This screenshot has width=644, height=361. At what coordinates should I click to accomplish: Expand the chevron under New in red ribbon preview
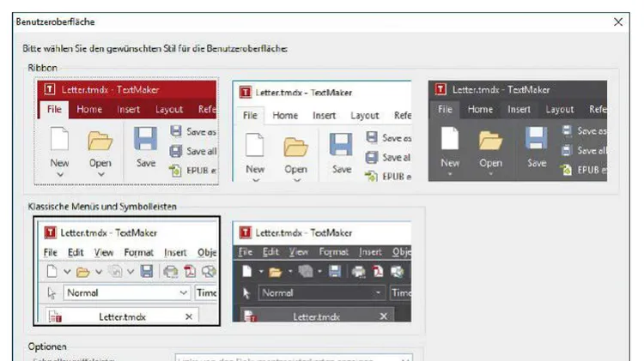pyautogui.click(x=60, y=175)
